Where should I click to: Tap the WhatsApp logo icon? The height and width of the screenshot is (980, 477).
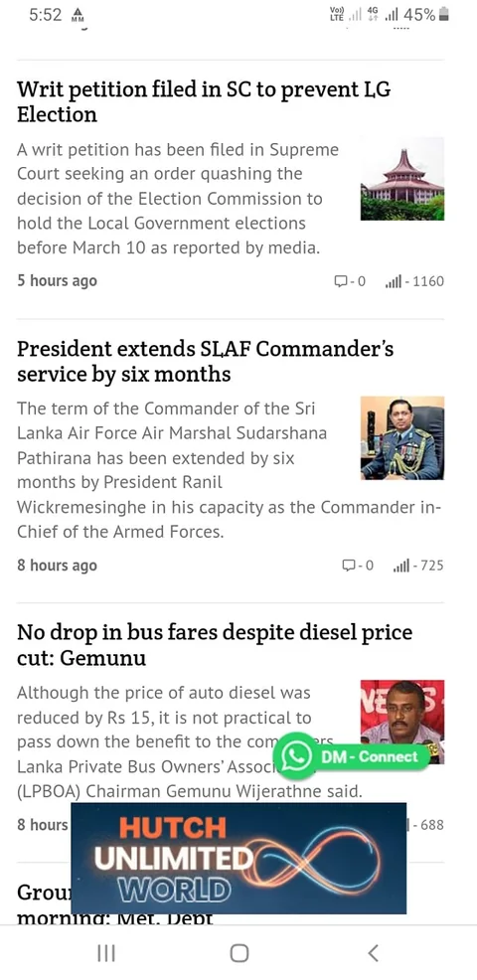(x=296, y=756)
